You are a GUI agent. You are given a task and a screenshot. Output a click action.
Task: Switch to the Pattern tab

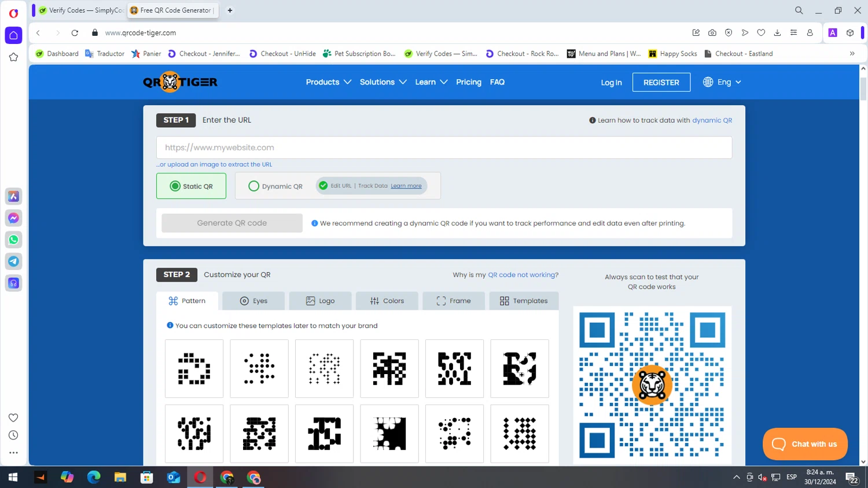tap(187, 301)
